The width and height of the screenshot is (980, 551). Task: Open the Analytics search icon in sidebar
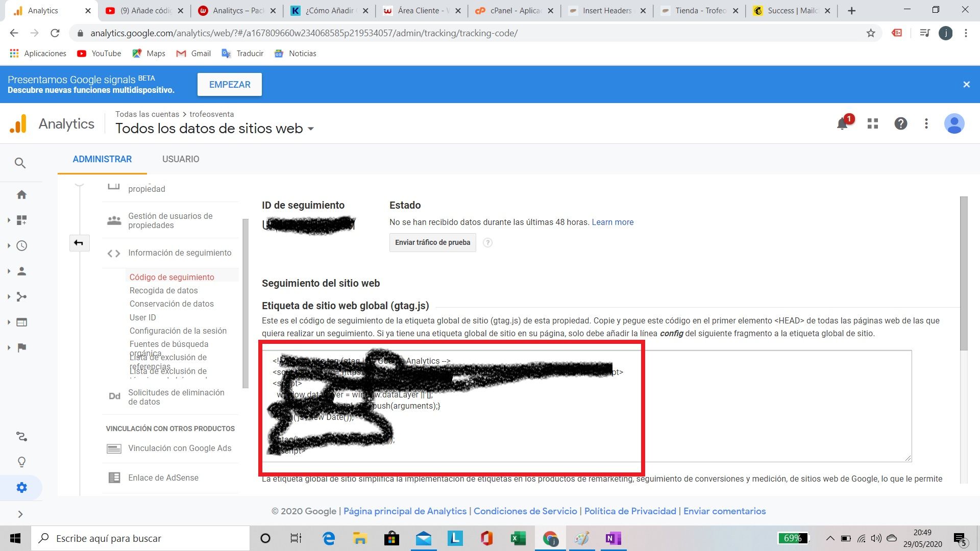[20, 163]
